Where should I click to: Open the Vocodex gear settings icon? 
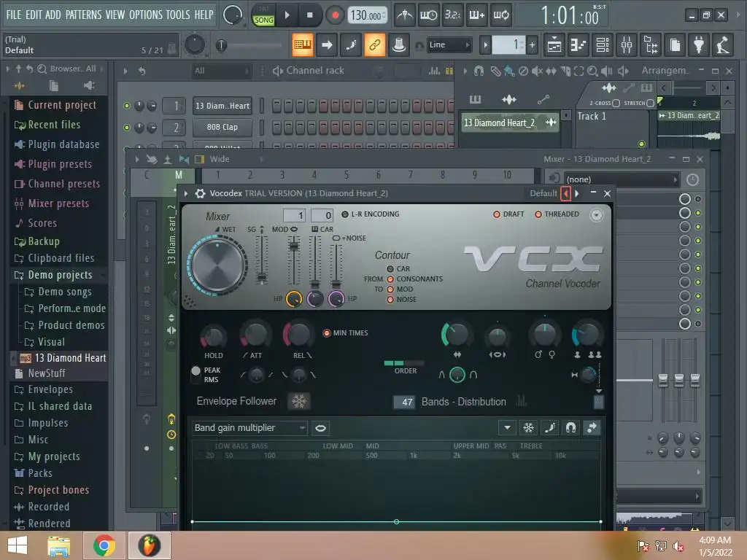201,193
